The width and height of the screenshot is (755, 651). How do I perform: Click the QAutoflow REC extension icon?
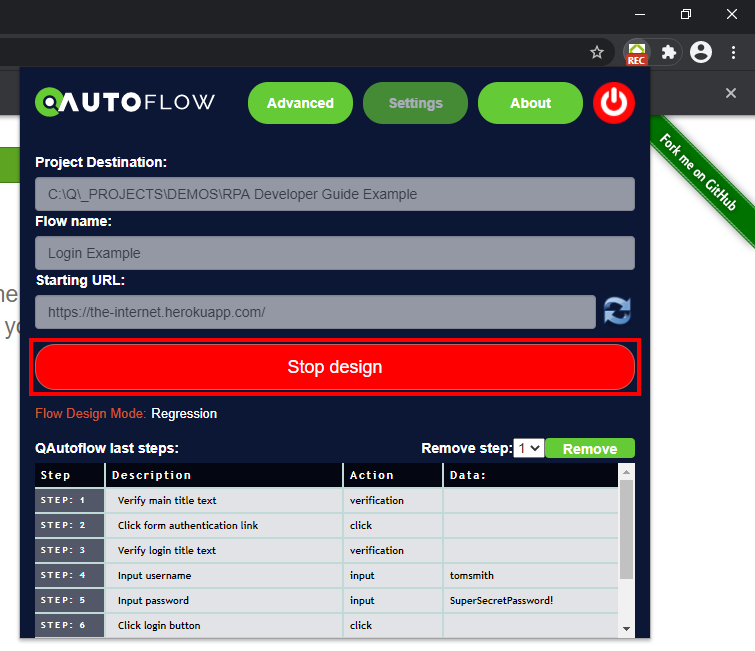pyautogui.click(x=637, y=52)
